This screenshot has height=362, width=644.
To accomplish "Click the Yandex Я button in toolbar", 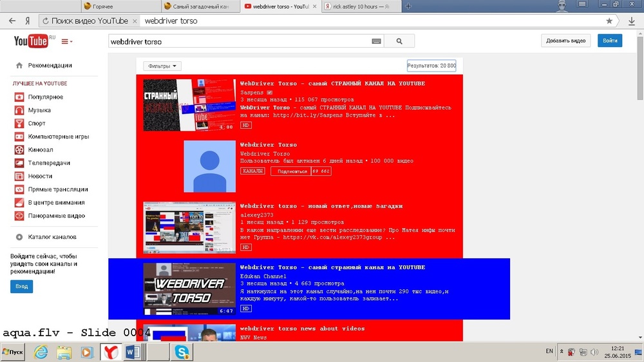I will [28, 21].
